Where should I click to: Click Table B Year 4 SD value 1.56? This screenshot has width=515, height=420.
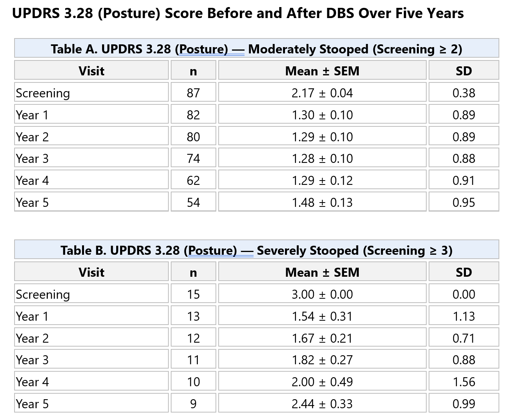[x=464, y=382]
